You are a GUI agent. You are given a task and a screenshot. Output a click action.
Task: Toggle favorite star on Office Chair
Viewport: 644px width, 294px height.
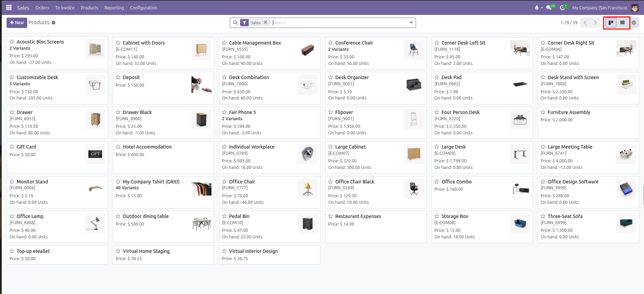(225, 182)
